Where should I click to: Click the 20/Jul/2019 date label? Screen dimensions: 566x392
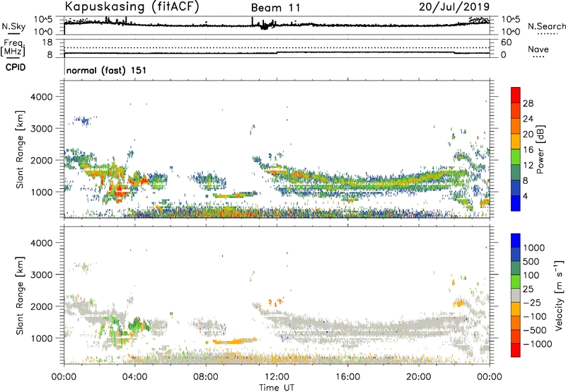click(454, 7)
